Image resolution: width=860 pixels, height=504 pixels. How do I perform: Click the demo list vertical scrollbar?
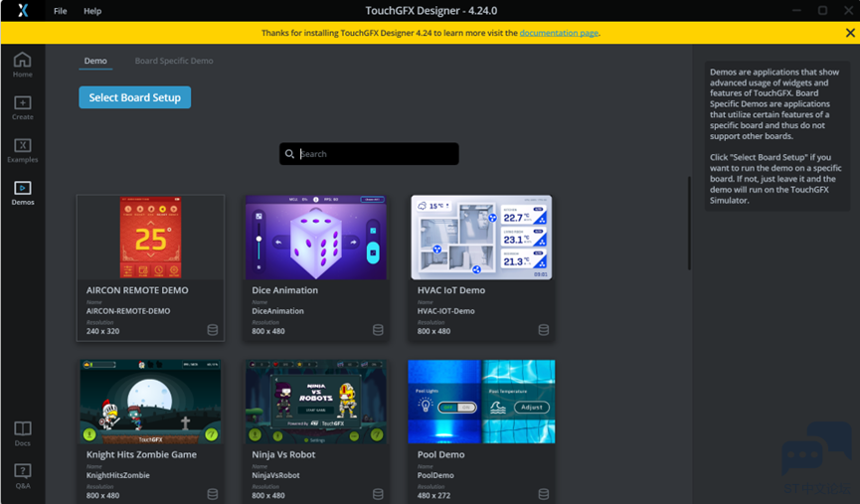click(x=689, y=223)
